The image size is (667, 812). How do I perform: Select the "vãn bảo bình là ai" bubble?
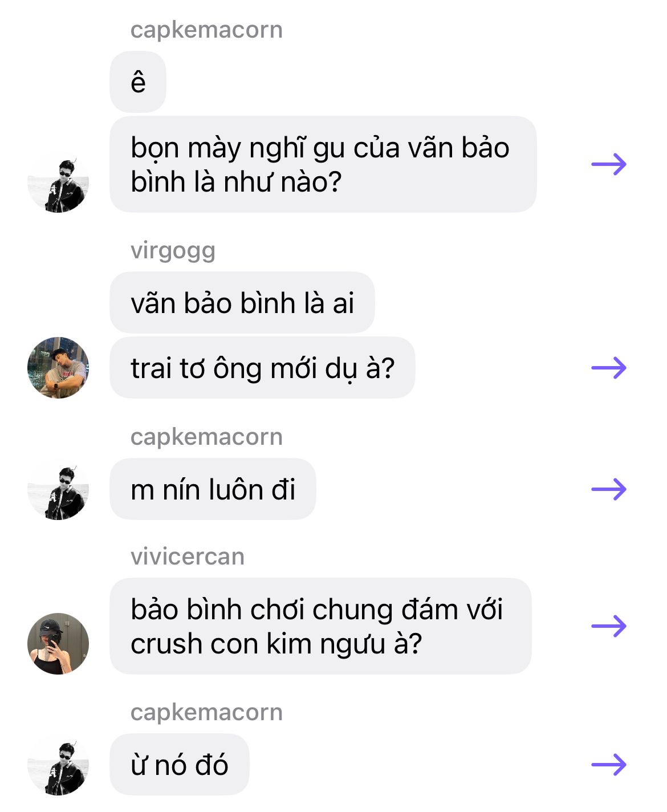pyautogui.click(x=242, y=303)
